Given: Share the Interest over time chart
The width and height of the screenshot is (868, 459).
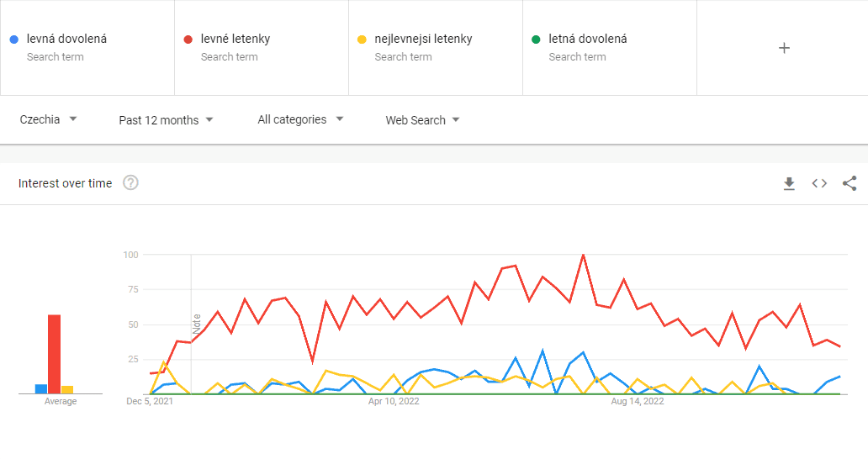Looking at the screenshot, I should click(849, 183).
